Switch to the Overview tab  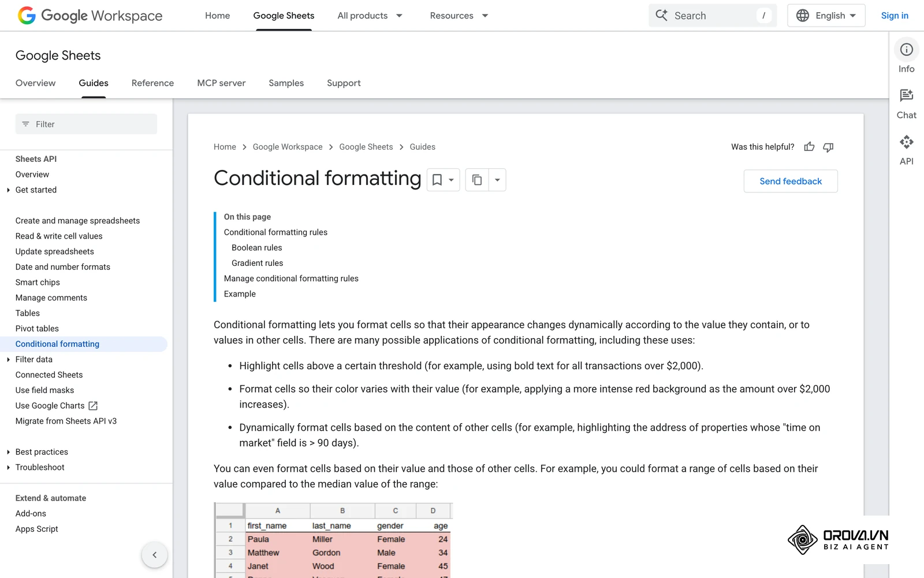[36, 83]
